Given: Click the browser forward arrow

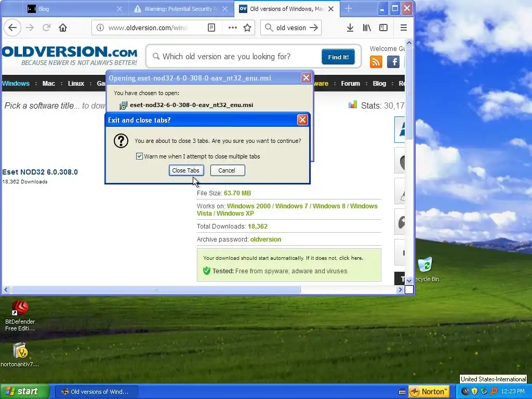Looking at the screenshot, I should (x=30, y=28).
